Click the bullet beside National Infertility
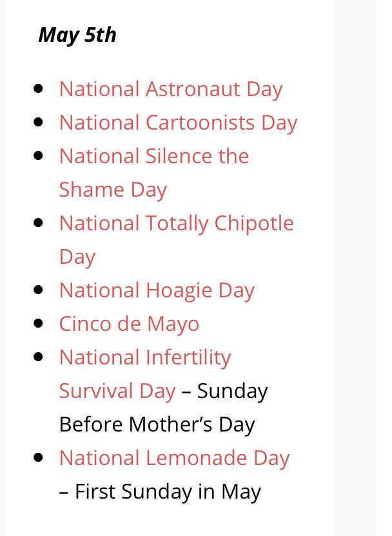Viewport: 392px width, 536px height. pyautogui.click(x=38, y=357)
